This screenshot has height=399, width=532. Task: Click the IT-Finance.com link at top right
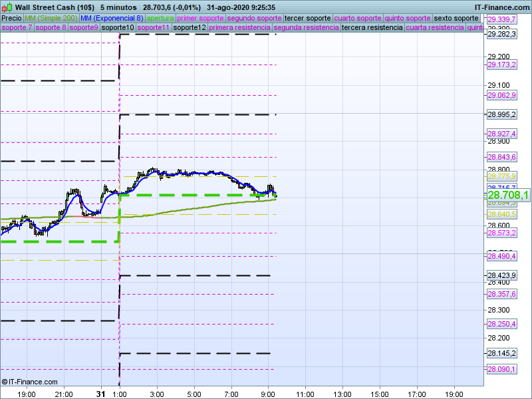point(502,7)
